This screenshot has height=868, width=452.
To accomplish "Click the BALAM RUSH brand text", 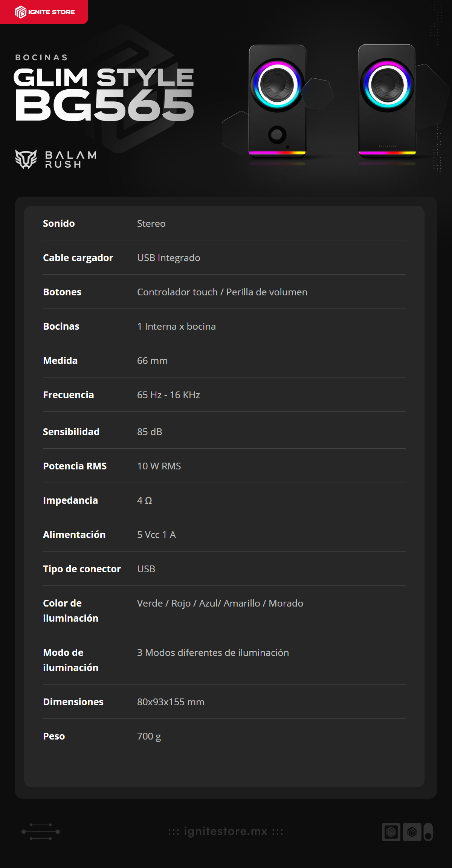I will click(71, 160).
